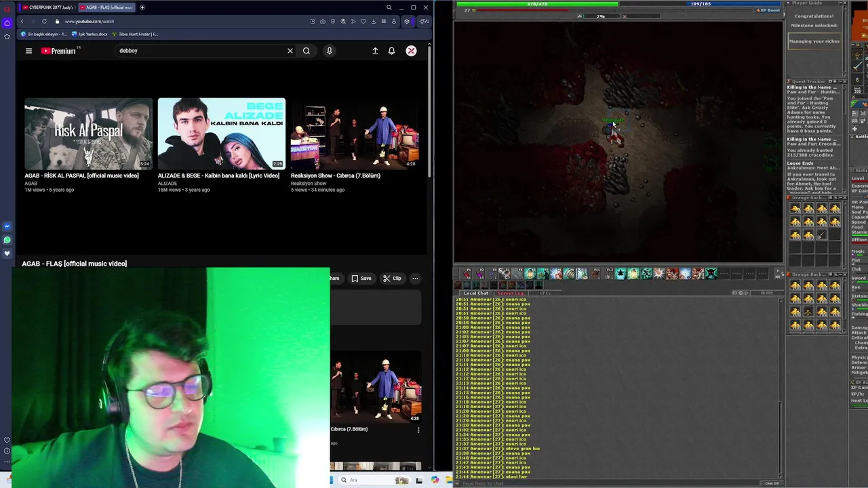Open YouTube notifications bell
868x488 pixels.
391,51
